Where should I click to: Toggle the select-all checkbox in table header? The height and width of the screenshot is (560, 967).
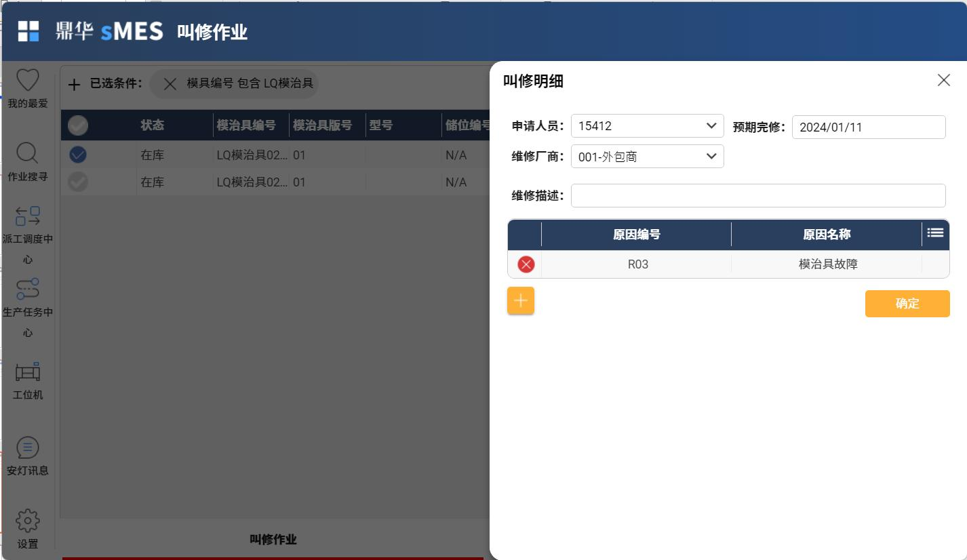[x=78, y=125]
